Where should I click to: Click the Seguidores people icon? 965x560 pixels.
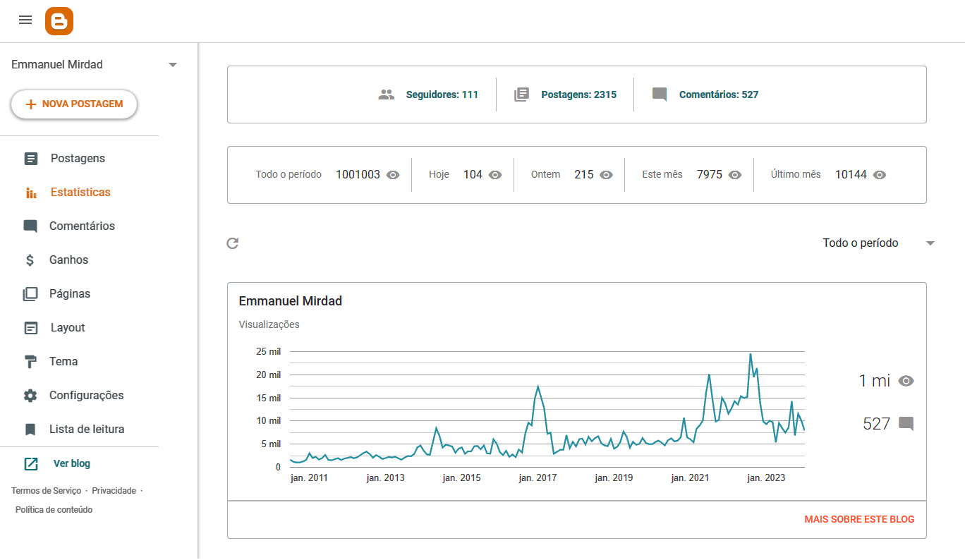click(x=387, y=95)
